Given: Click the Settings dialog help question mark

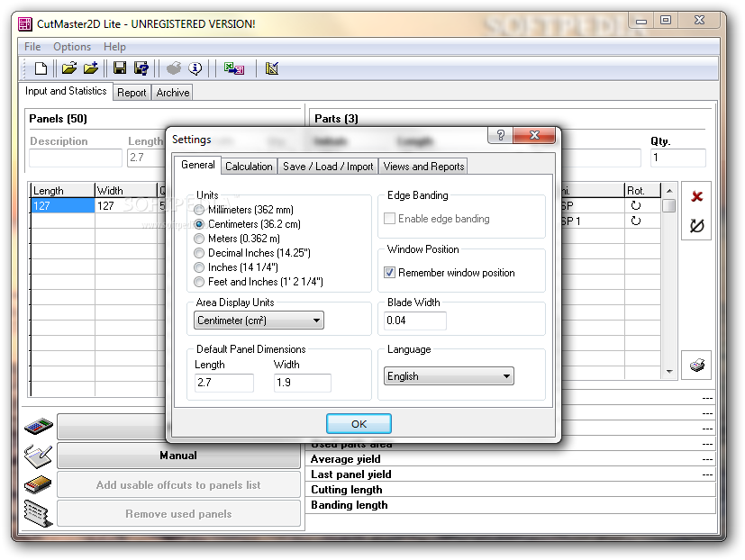Looking at the screenshot, I should pos(500,135).
